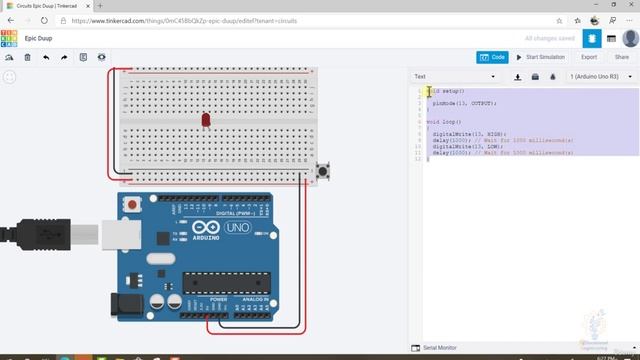This screenshot has height=360, width=640.
Task: Open the code edit mode Text dropdown
Action: 454,77
